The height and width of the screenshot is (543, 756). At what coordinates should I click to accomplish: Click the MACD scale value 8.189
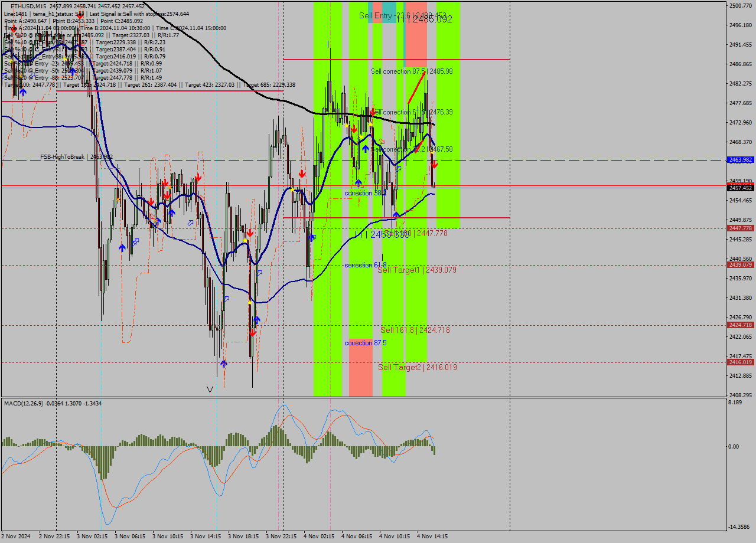click(x=735, y=403)
